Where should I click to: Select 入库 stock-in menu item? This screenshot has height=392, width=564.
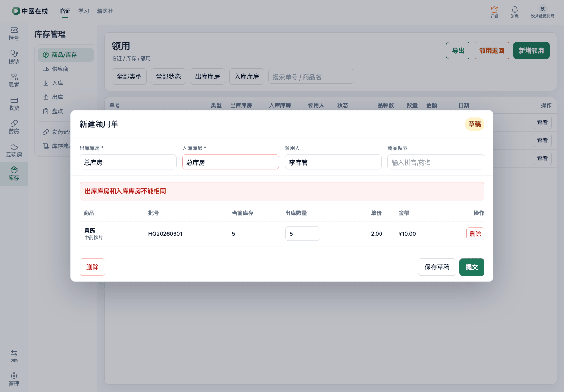(66, 83)
